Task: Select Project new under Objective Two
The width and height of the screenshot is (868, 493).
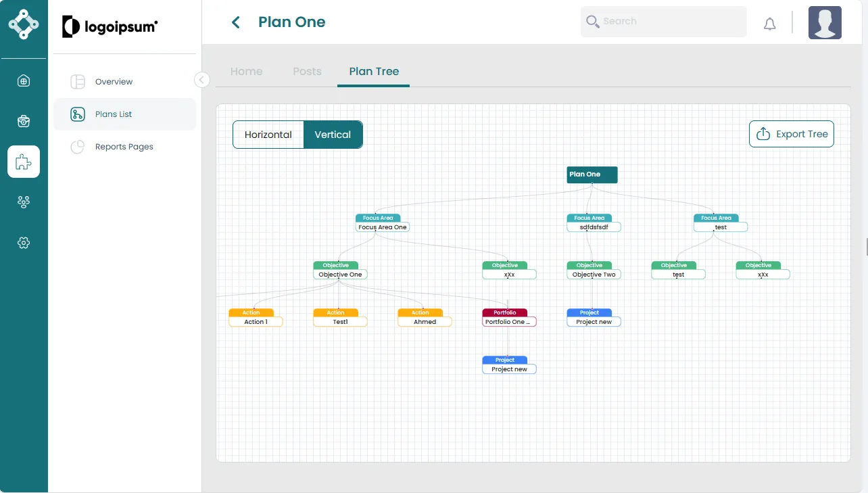Action: click(594, 318)
